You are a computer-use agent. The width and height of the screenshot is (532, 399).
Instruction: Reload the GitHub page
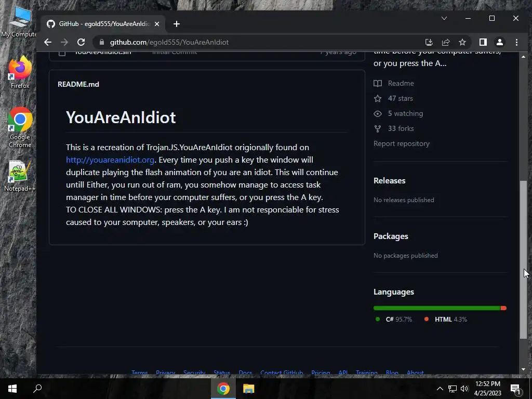click(x=81, y=42)
